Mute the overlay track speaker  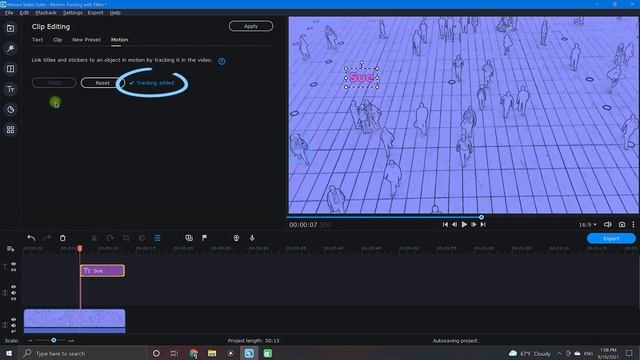13,293
